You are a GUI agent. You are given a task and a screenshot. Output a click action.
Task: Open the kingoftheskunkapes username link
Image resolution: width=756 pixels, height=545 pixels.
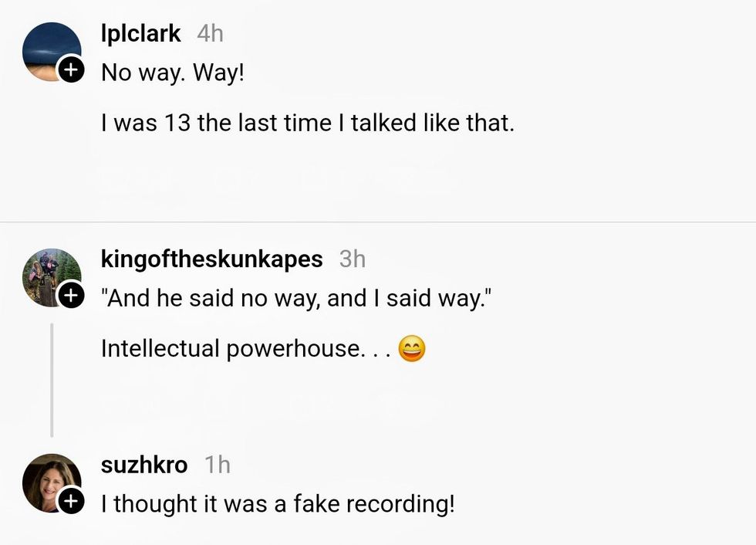click(211, 259)
